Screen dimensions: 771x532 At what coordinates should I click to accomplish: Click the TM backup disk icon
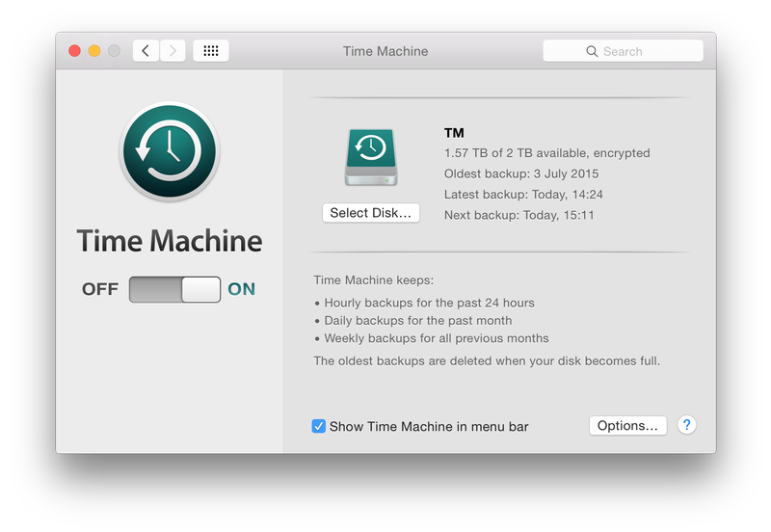[370, 158]
